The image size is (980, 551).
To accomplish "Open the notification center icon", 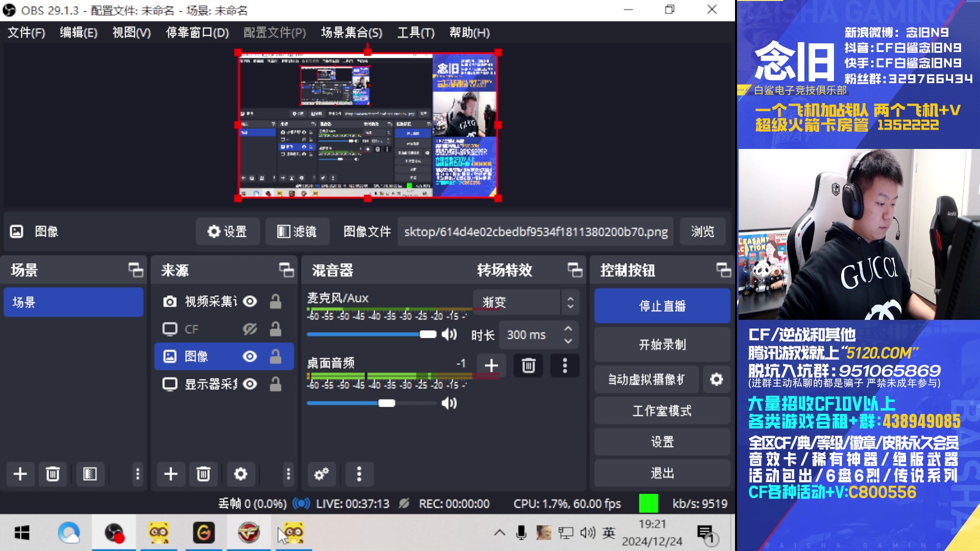I will [707, 534].
